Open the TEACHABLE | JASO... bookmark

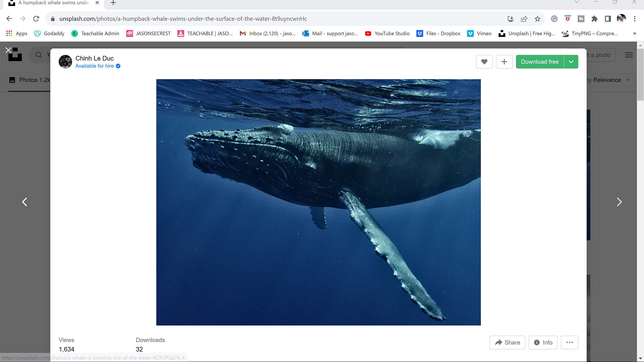(x=205, y=34)
